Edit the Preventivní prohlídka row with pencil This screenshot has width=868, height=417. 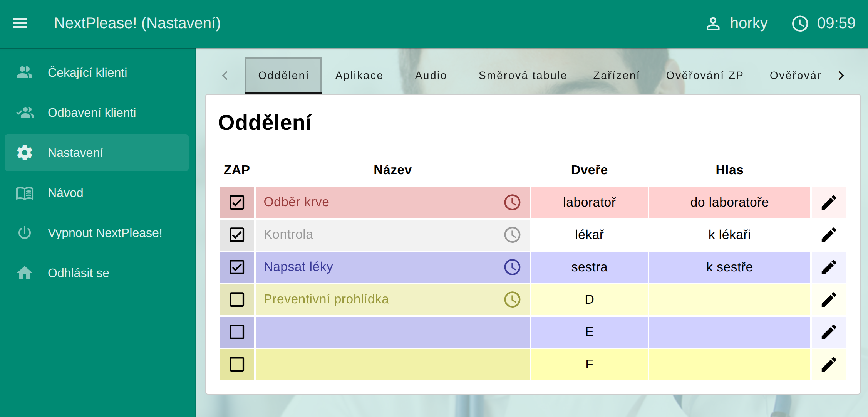pos(829,299)
